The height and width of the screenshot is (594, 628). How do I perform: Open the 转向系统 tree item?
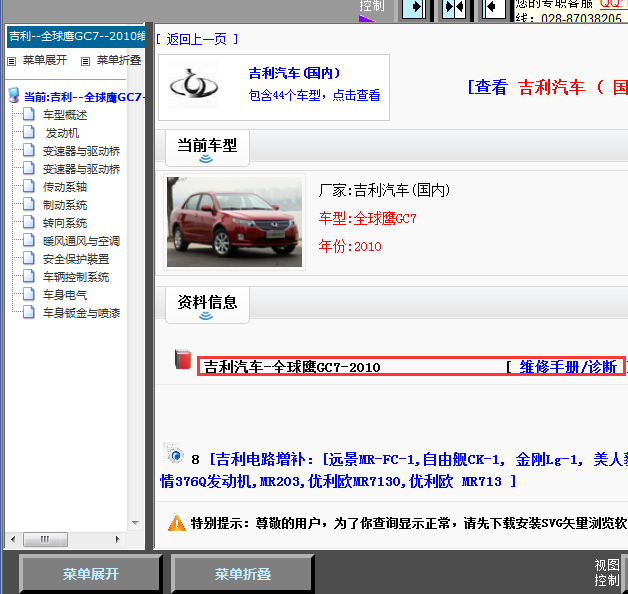(65, 223)
